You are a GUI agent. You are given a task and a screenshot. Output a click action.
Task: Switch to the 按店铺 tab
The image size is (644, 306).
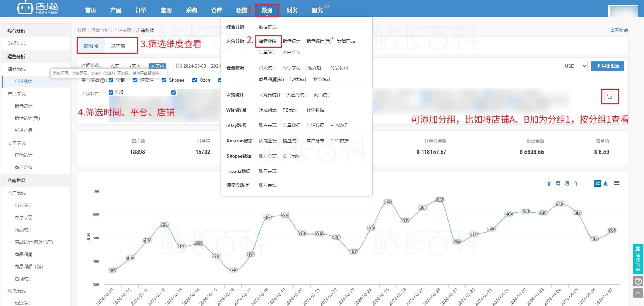tap(118, 46)
